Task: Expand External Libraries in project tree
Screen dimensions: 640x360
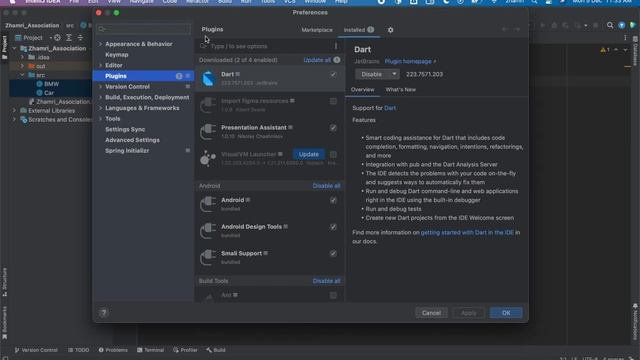Action: point(14,111)
